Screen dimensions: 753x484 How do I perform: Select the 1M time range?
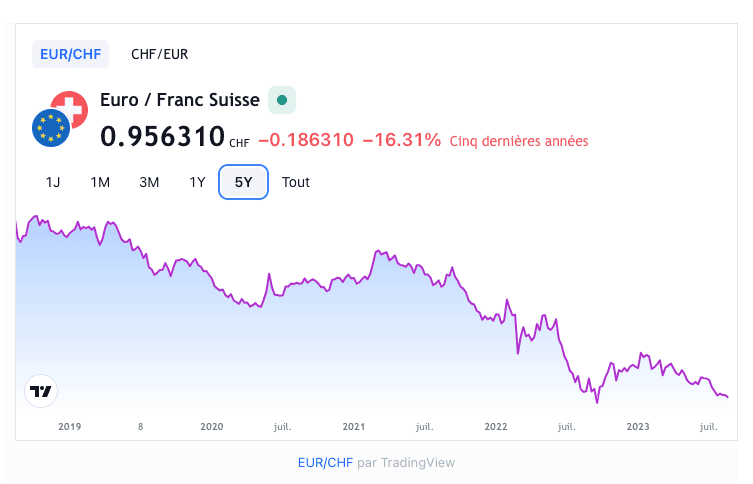click(100, 182)
